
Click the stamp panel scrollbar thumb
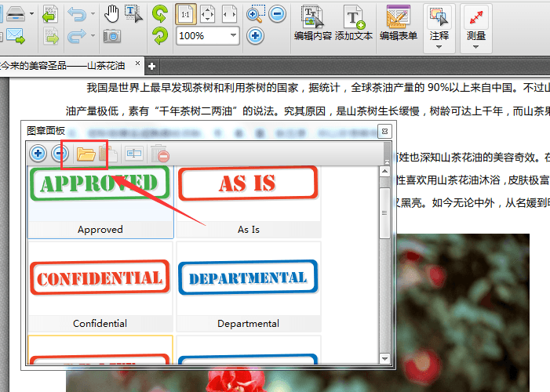(x=384, y=213)
